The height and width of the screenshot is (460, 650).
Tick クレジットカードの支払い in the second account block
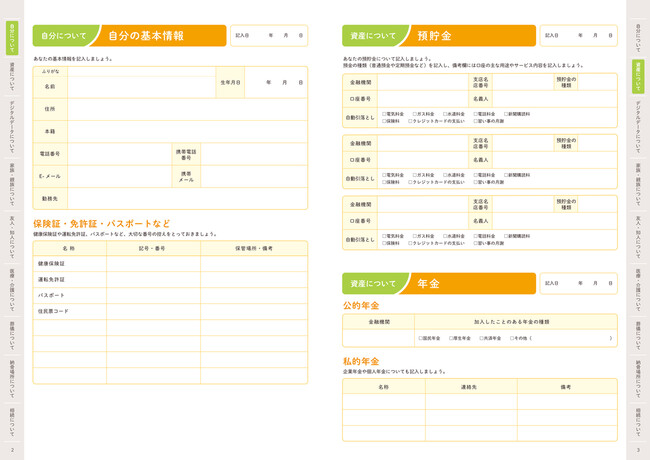point(410,182)
